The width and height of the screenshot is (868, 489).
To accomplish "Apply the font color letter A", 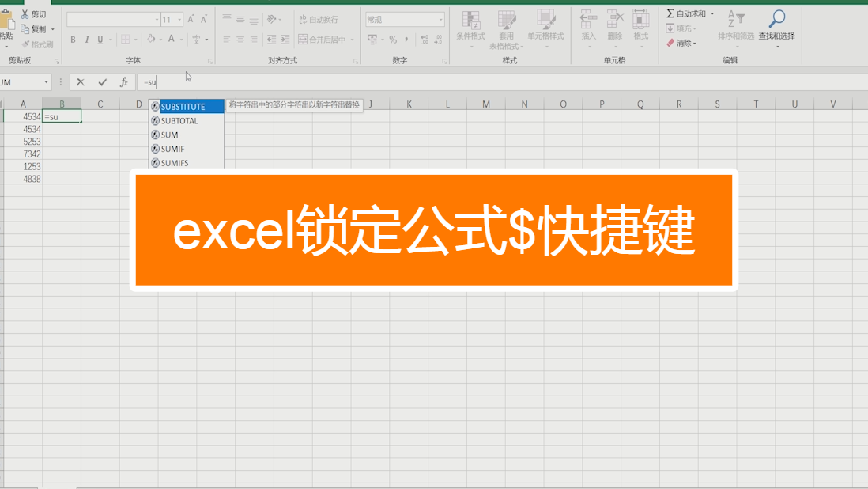I will pos(172,39).
